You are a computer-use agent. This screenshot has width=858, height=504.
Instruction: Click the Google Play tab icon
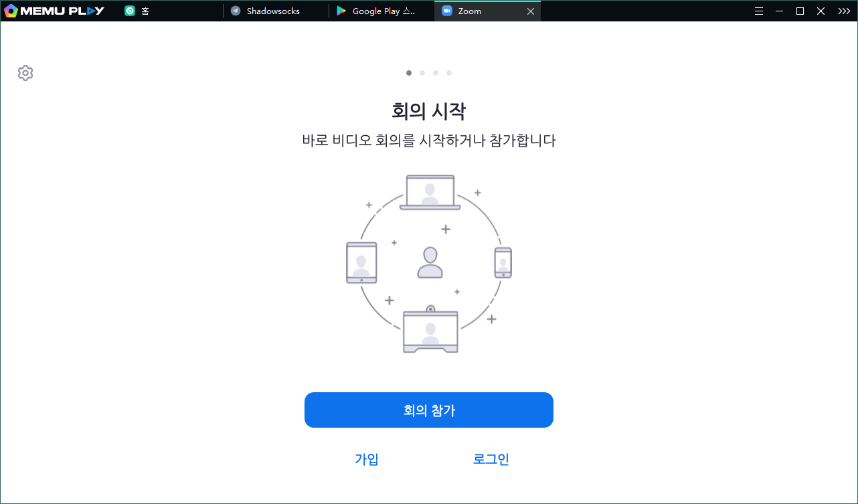[x=341, y=11]
